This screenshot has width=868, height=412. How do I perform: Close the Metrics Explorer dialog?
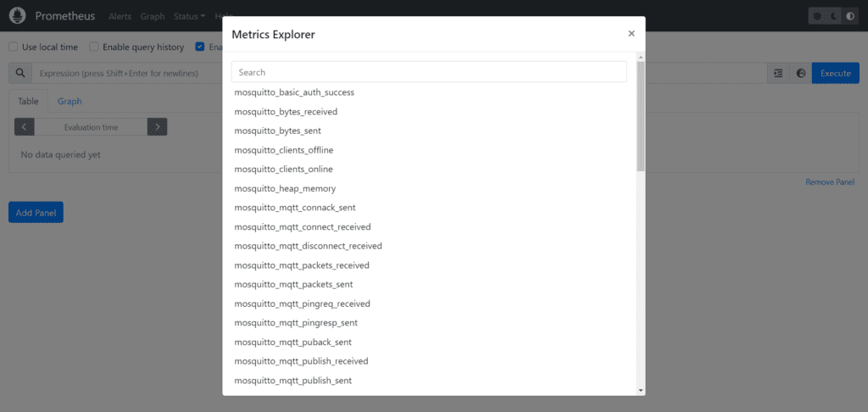(x=631, y=34)
